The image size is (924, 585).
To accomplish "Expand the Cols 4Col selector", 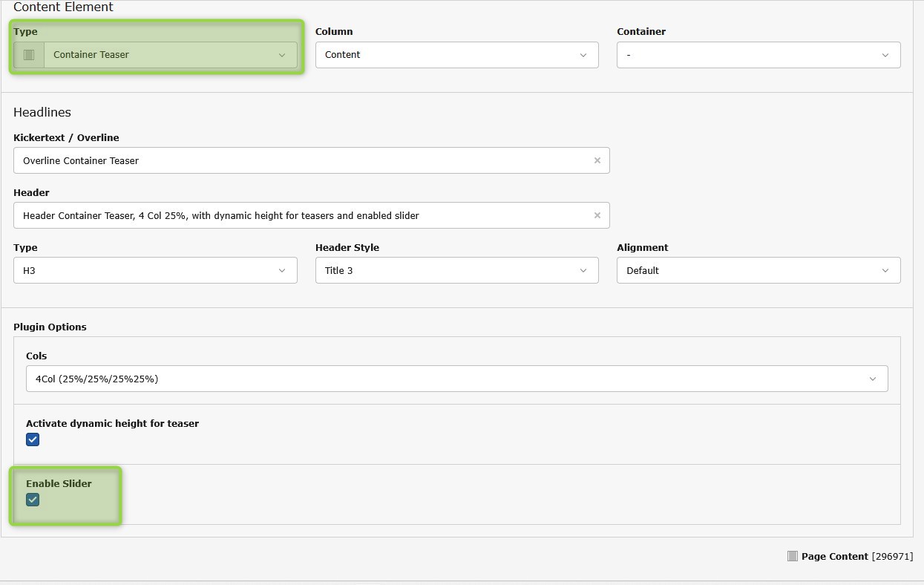I will pos(456,379).
